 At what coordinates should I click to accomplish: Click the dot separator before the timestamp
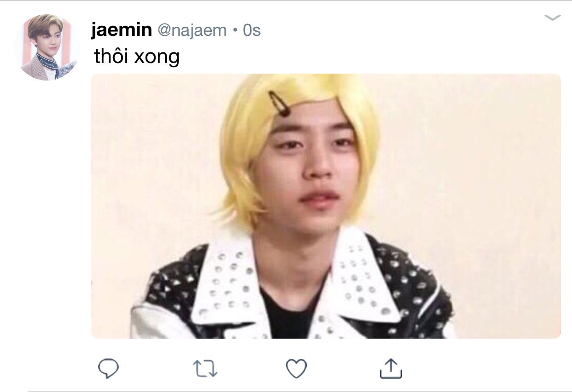pos(234,31)
